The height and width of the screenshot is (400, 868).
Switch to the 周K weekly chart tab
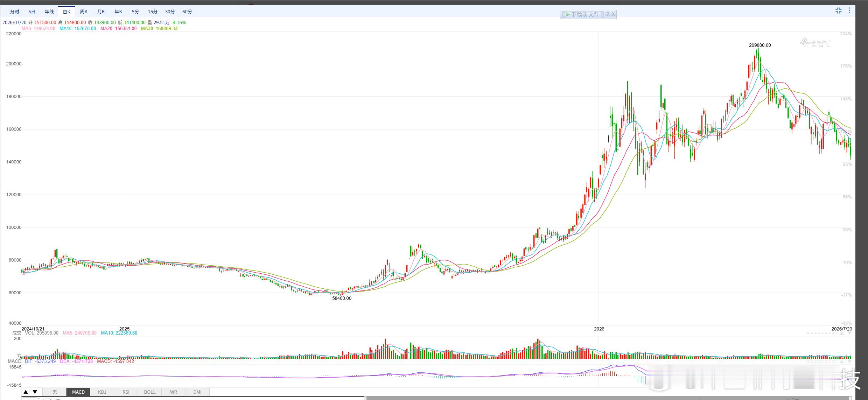coord(84,12)
